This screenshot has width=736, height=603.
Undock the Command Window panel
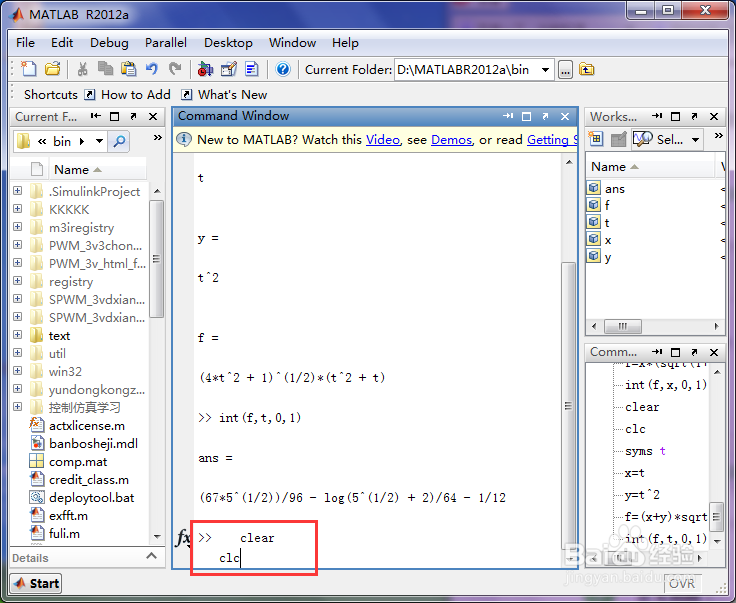coord(545,116)
